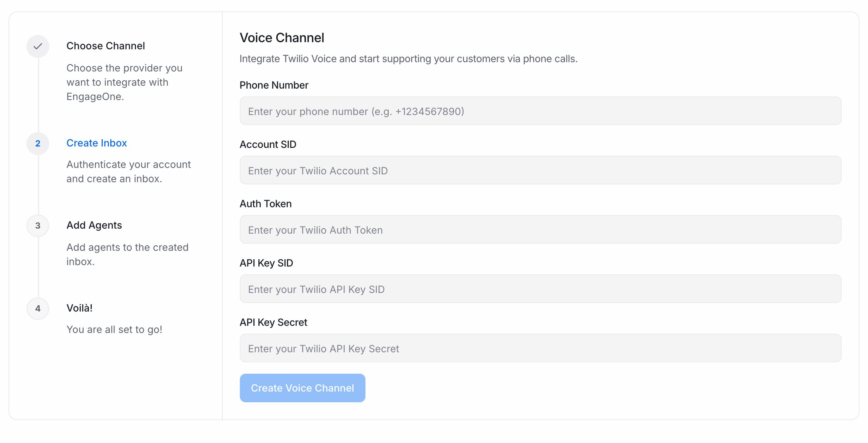The height and width of the screenshot is (443, 868).
Task: Click the step 4 circle icon
Action: point(38,308)
